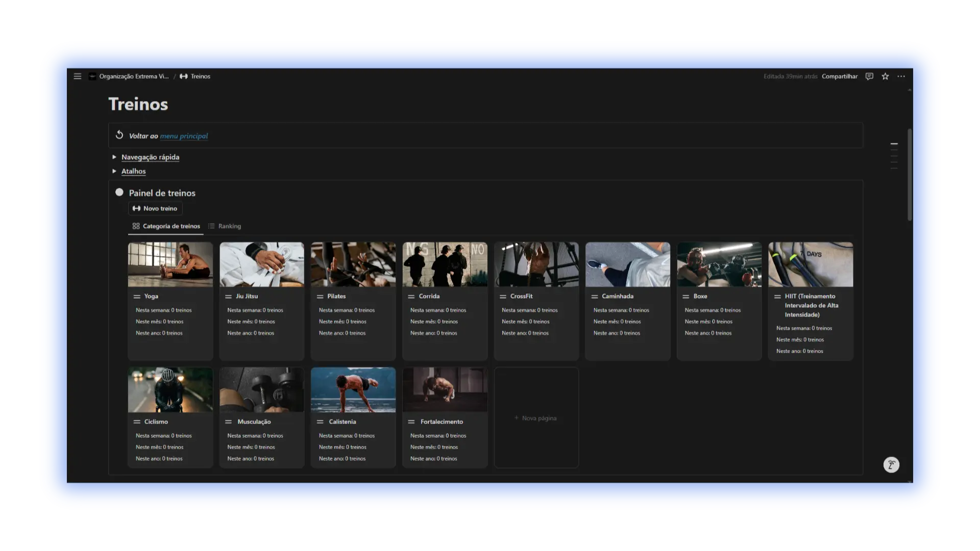This screenshot has height=551, width=980.
Task: Click the Musculação card page icon
Action: coord(228,422)
